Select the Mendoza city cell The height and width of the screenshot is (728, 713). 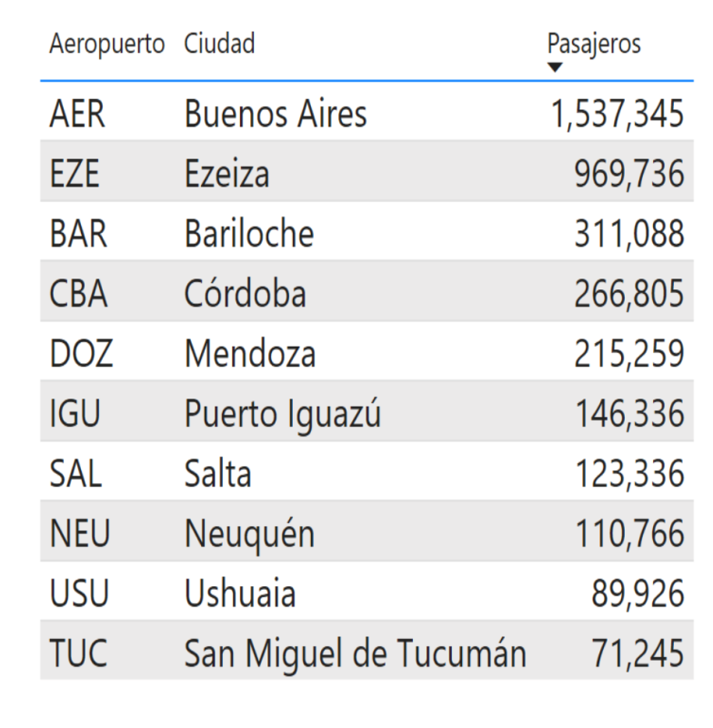(x=250, y=354)
